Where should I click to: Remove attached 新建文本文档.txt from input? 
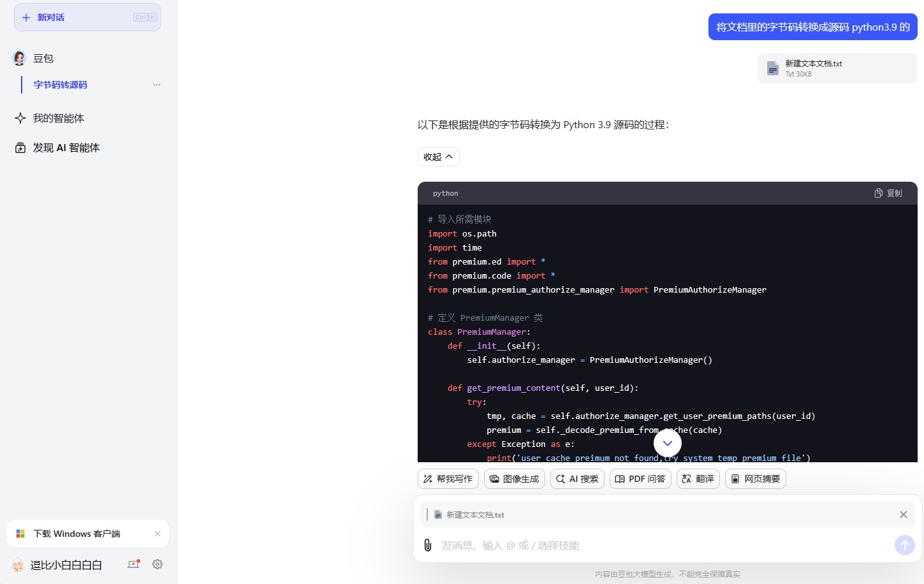pyautogui.click(x=904, y=515)
